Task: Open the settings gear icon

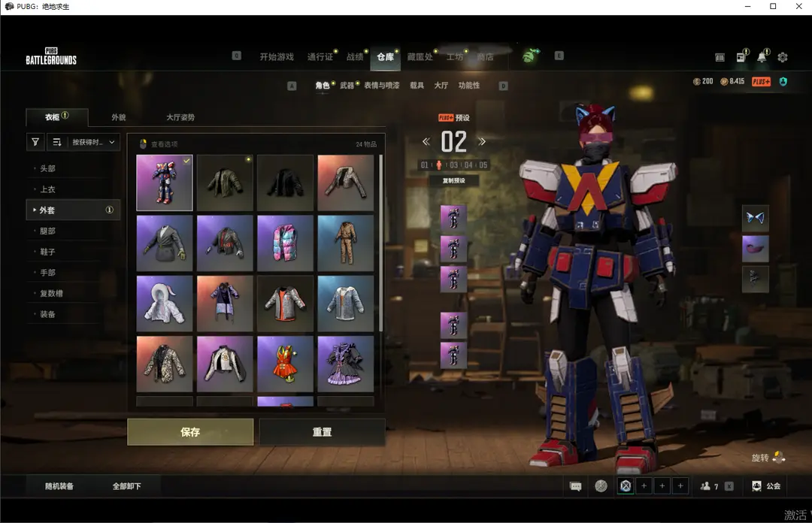Action: pyautogui.click(x=783, y=57)
